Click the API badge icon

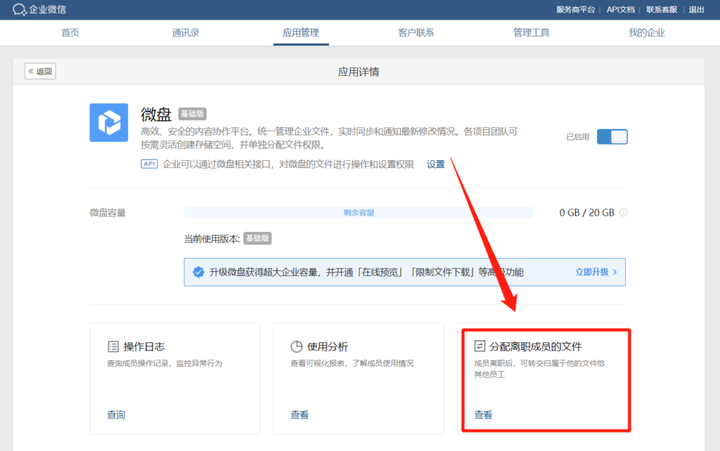[149, 164]
